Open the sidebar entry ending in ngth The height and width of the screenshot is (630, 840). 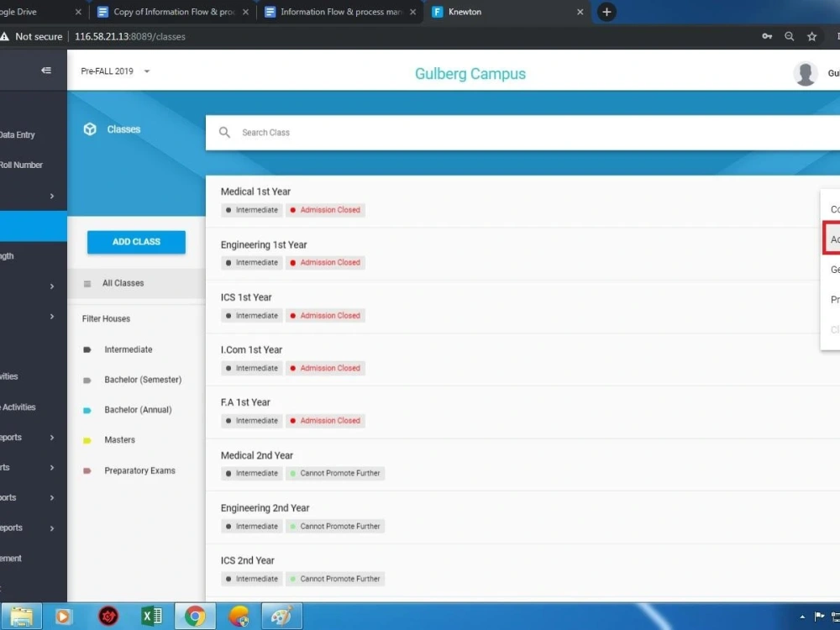(x=7, y=255)
